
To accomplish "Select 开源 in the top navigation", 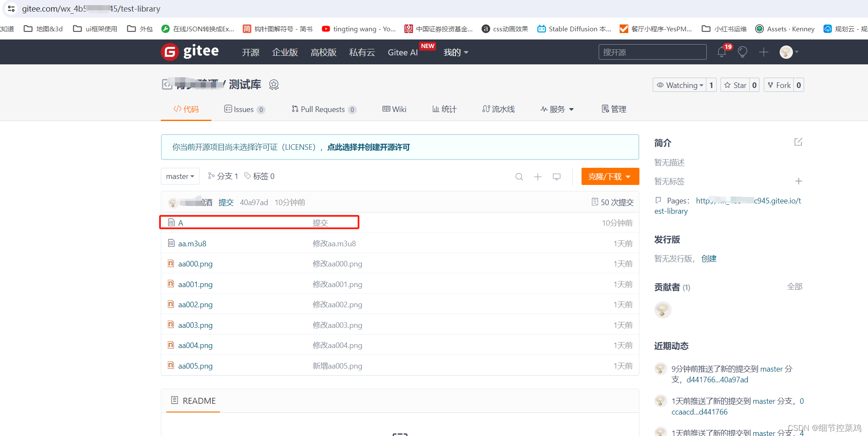I will click(x=250, y=52).
